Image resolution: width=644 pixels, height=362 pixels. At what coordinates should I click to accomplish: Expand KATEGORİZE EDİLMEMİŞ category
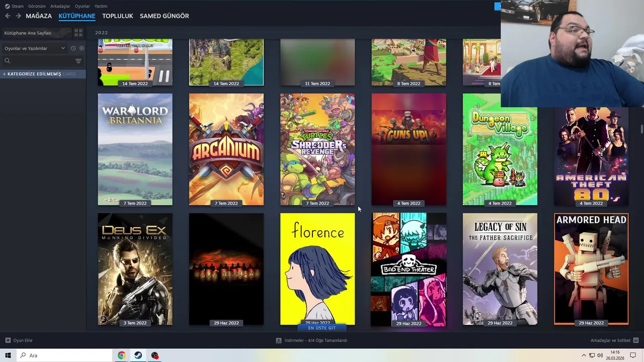coord(43,74)
